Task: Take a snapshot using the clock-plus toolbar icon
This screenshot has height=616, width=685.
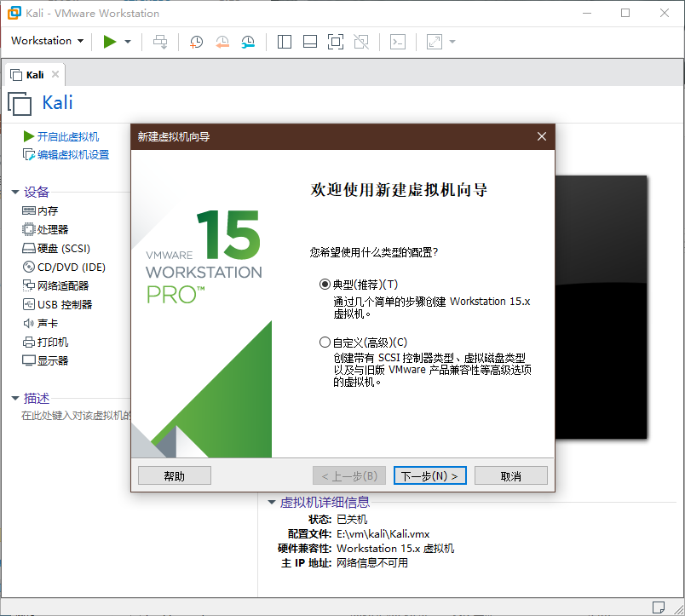Action: (x=196, y=42)
